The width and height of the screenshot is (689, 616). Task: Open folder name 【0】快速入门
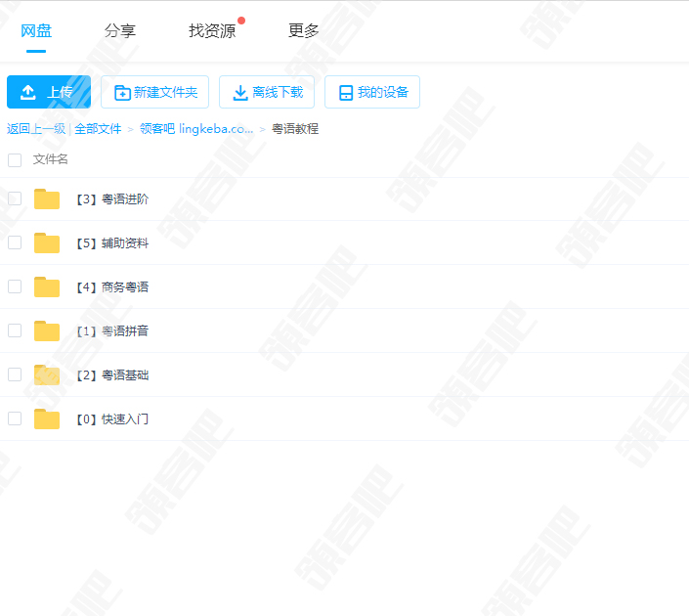(111, 419)
